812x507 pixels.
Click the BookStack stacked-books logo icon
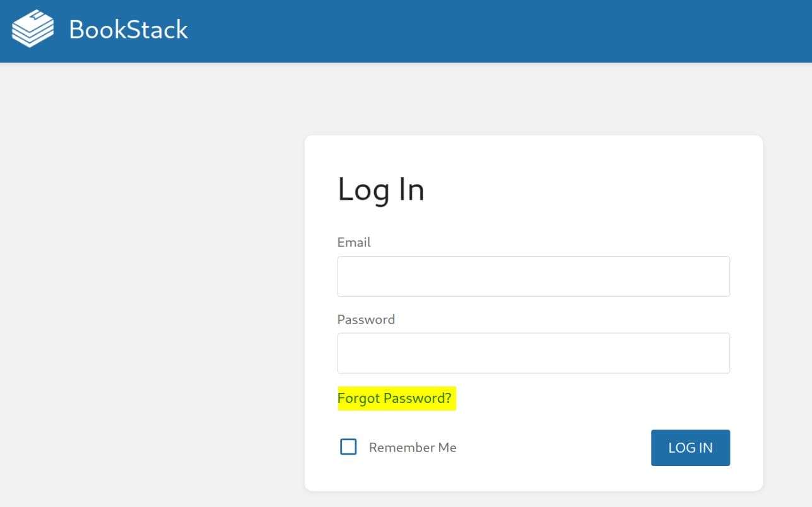tap(33, 29)
